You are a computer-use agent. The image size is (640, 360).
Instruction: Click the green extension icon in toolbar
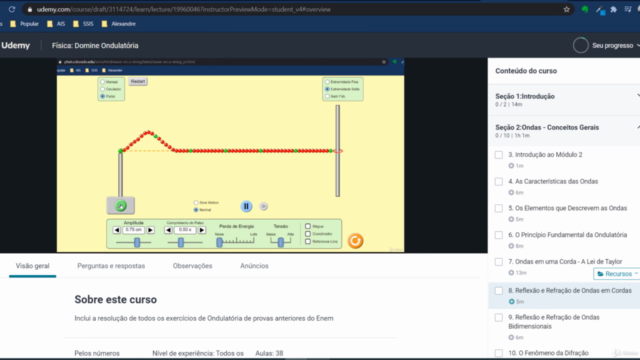click(x=585, y=9)
